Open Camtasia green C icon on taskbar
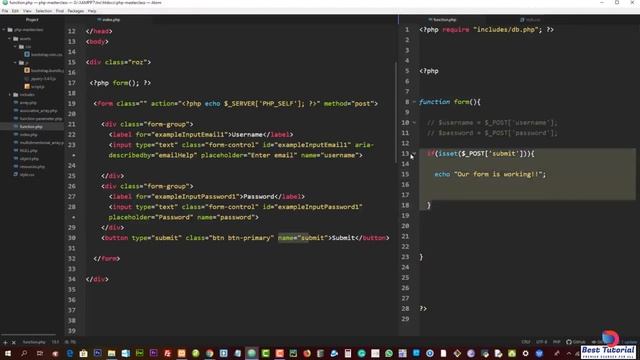 (x=265, y=353)
